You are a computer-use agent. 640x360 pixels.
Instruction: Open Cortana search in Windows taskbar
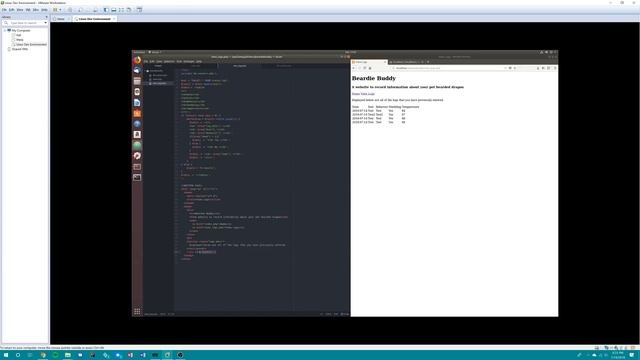18,355
